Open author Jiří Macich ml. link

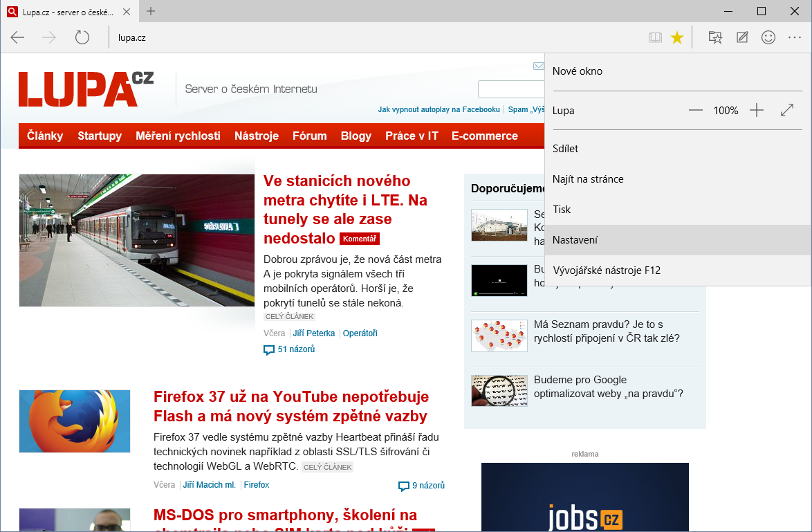[209, 485]
